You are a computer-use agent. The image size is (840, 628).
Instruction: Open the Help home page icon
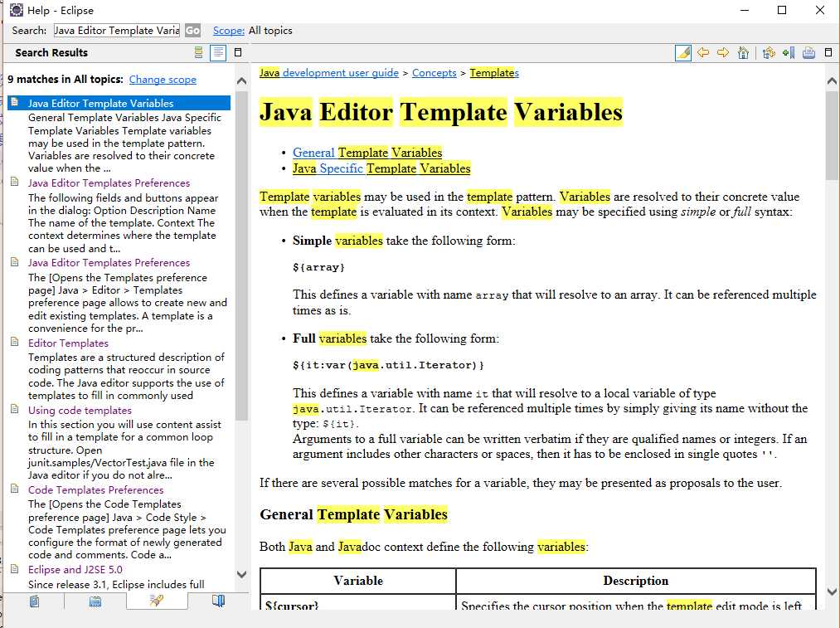tap(743, 52)
